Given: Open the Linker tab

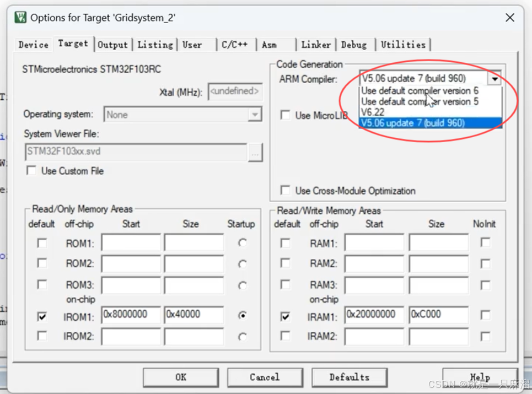Looking at the screenshot, I should point(316,45).
